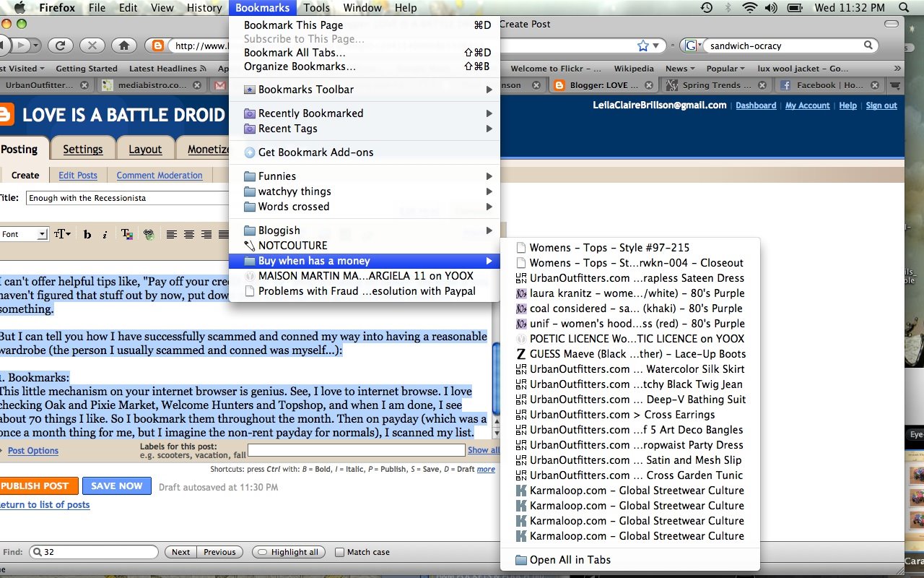
Task: Toggle Highlight all in find bar
Action: click(288, 552)
